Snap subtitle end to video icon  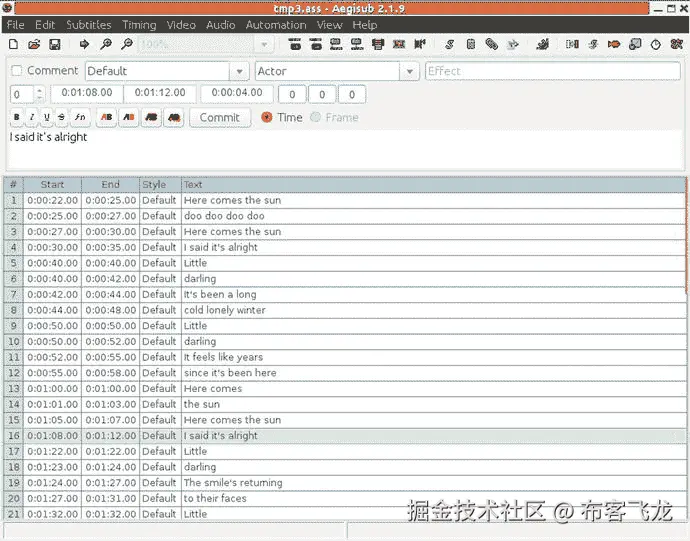click(357, 44)
